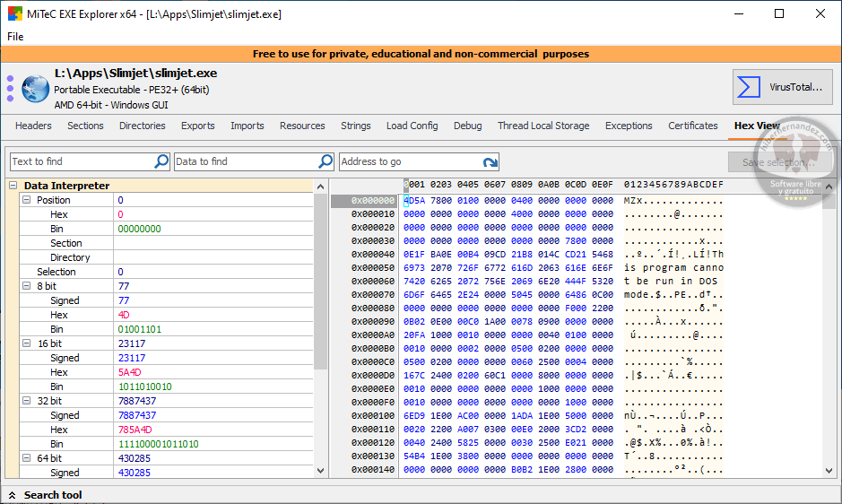Click hex word 4D5A in first row
The height and width of the screenshot is (504, 842).
(x=414, y=200)
